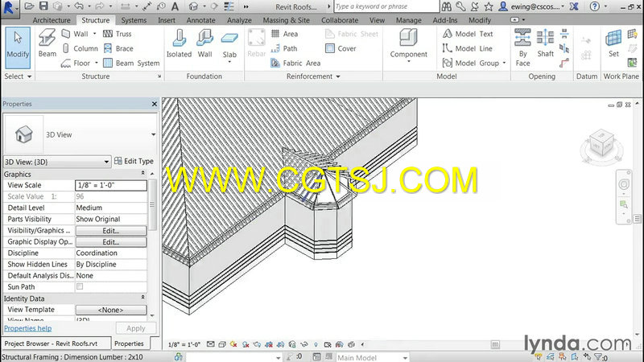Select the rebar Cover tool

pos(341,48)
